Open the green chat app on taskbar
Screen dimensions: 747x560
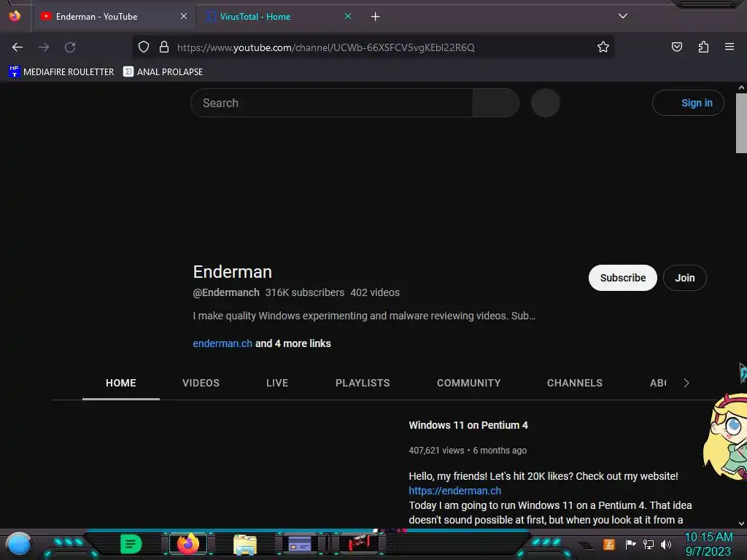(x=131, y=544)
